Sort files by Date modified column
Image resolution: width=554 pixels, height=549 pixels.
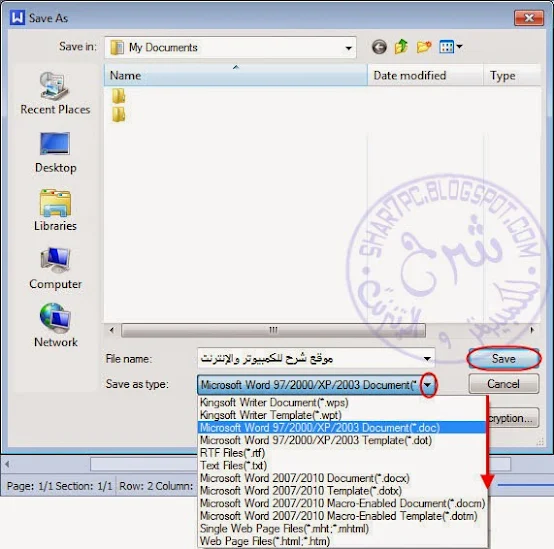[x=425, y=75]
